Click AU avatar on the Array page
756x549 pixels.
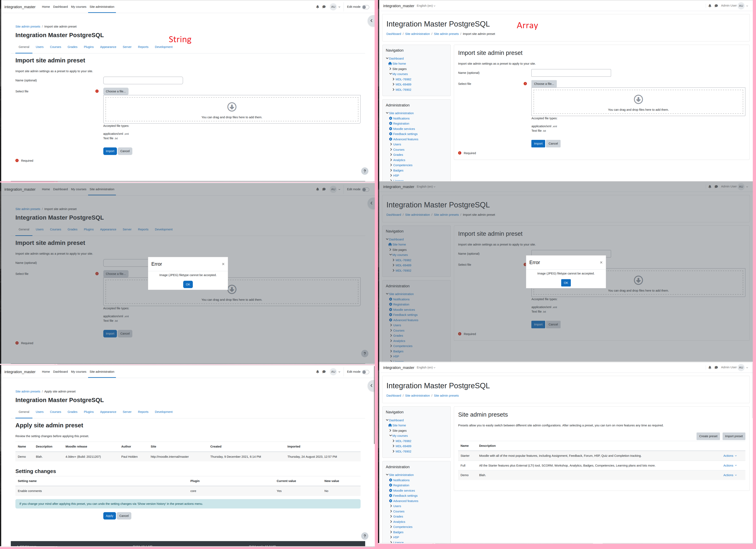coord(741,6)
